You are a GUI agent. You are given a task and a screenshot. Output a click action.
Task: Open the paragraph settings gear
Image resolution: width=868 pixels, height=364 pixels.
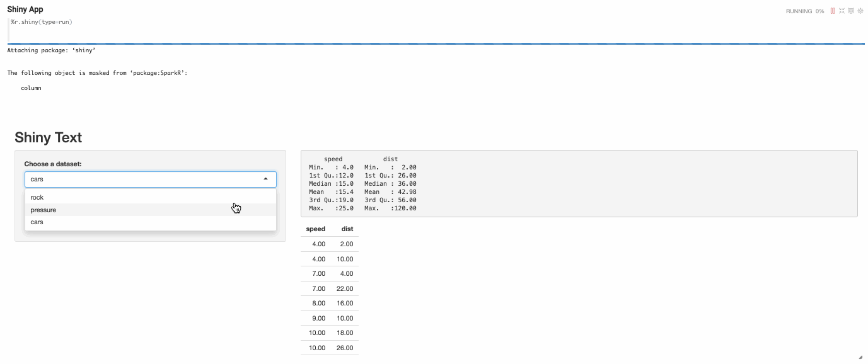pos(860,11)
